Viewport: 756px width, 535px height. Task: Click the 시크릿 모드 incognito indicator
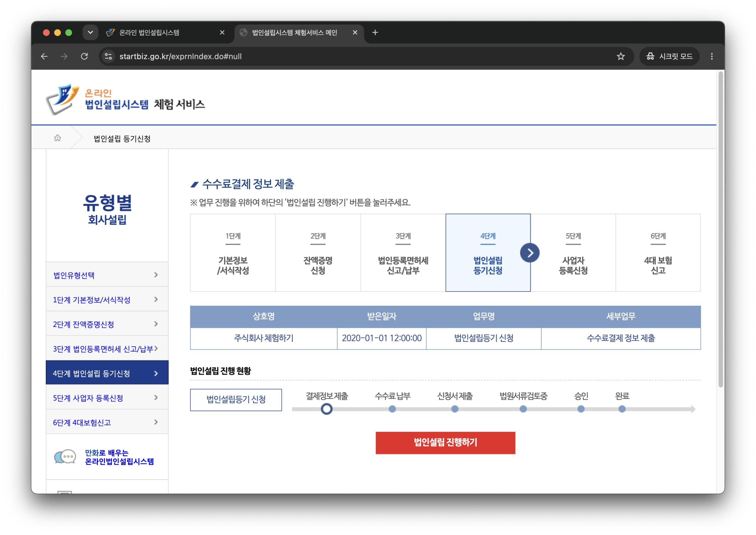pyautogui.click(x=669, y=56)
